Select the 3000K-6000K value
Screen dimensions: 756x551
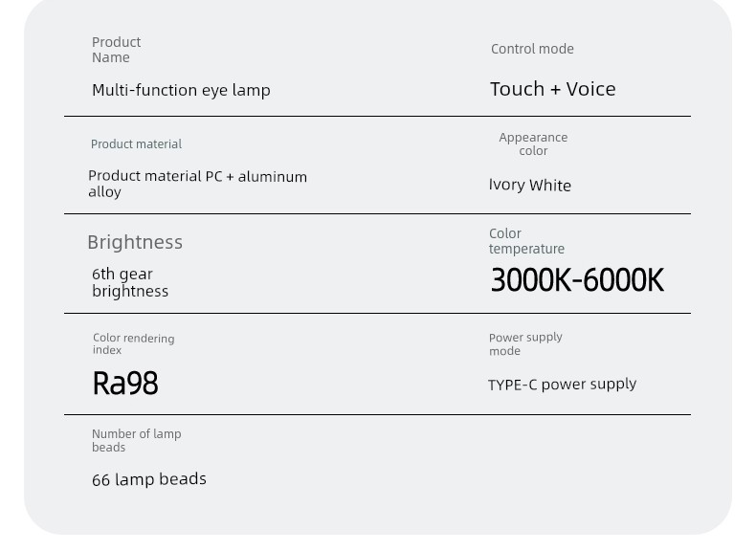point(577,280)
